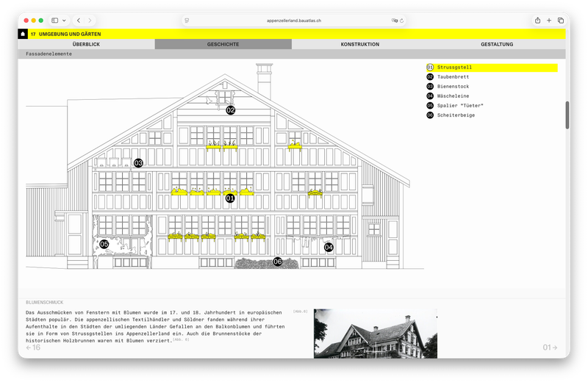Click marker 03 by the beehives
Image resolution: width=588 pixels, height=382 pixels.
[138, 163]
